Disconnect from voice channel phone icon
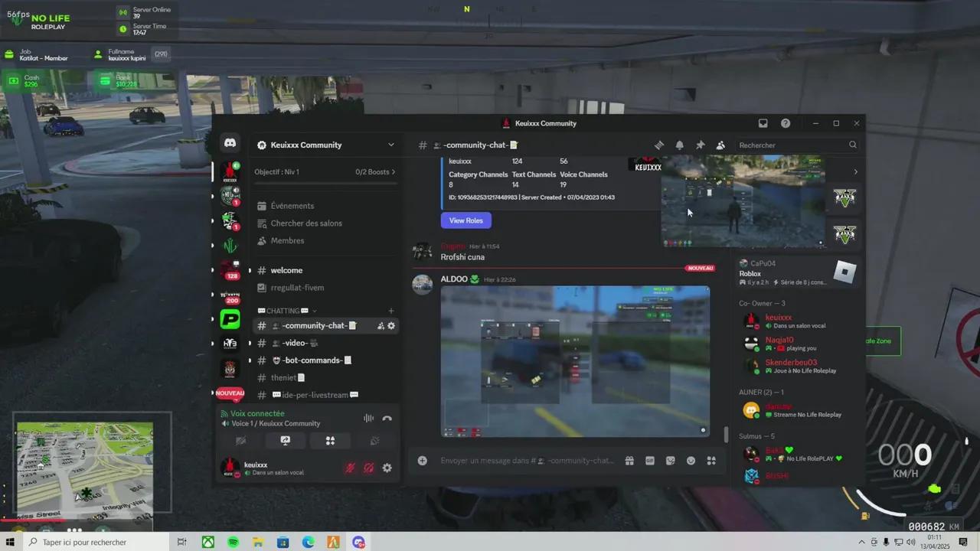The width and height of the screenshot is (980, 551). (387, 419)
